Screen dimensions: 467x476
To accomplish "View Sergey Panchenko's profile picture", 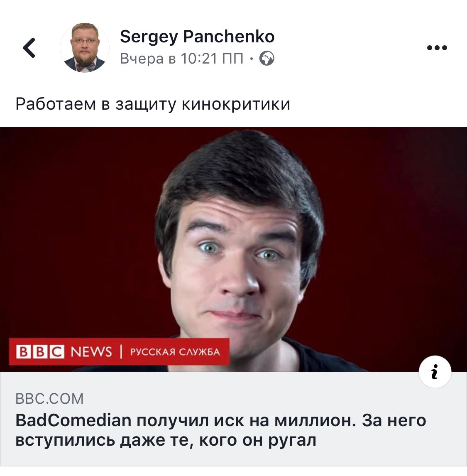I will point(85,48).
